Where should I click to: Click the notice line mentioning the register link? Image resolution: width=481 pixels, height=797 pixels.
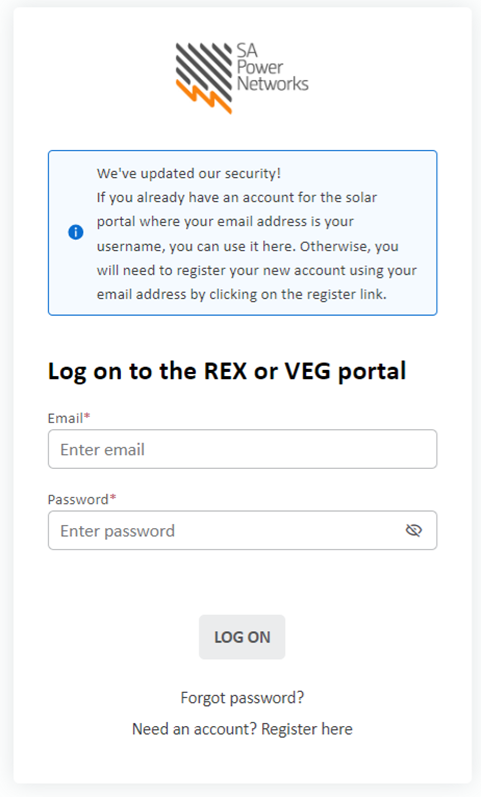pyautogui.click(x=242, y=294)
